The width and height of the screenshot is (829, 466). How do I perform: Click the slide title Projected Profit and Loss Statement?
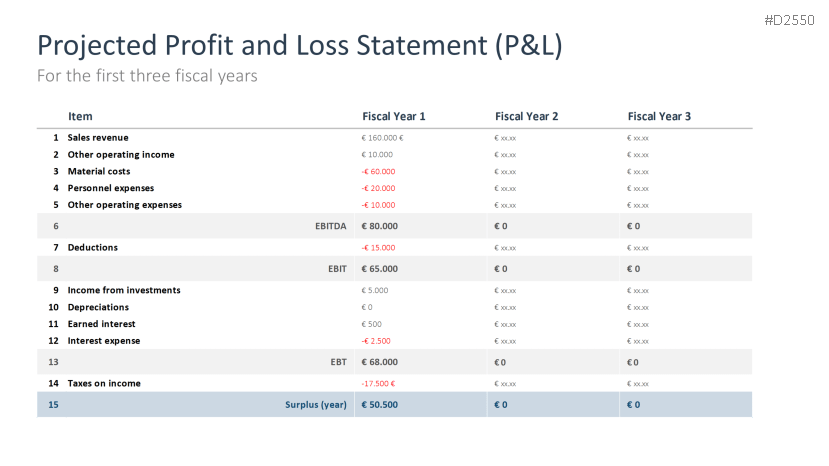pyautogui.click(x=299, y=45)
